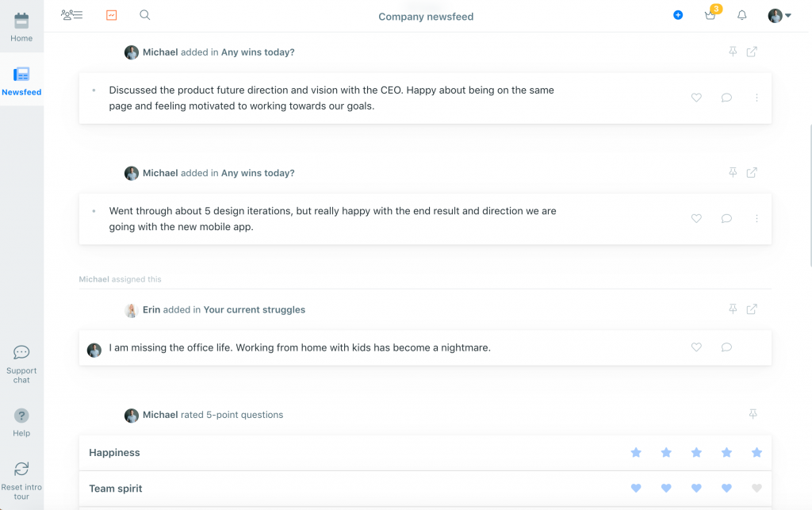Open more options for design iterations post
Image resolution: width=812 pixels, height=510 pixels.
click(756, 218)
